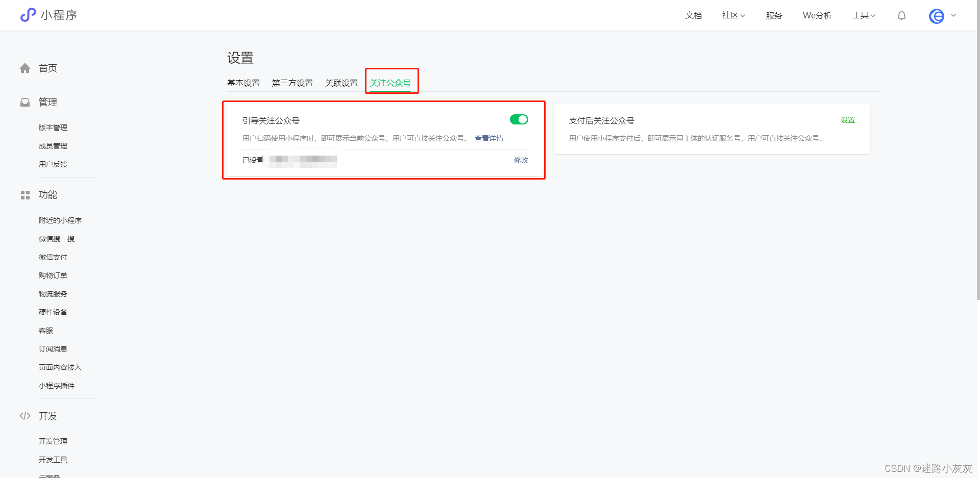Click the code icon beside 开发

coord(25,416)
